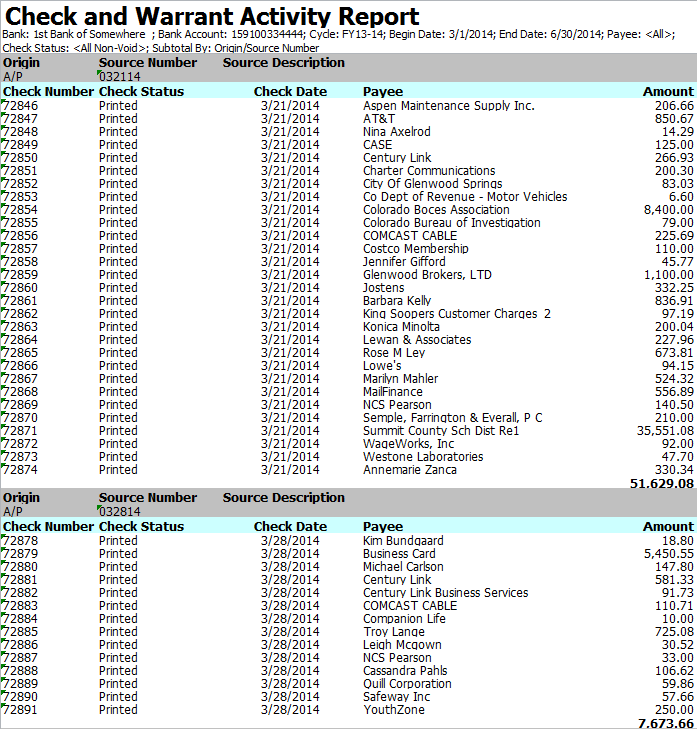
Task: Select Century Link Business Services payee
Action: [x=445, y=593]
